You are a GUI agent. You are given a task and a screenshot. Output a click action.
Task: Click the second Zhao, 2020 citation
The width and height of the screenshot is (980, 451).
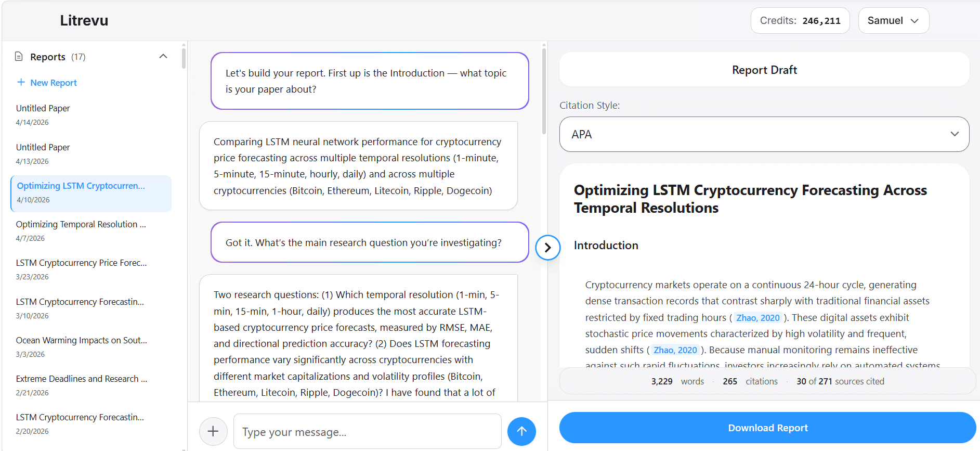tap(675, 350)
